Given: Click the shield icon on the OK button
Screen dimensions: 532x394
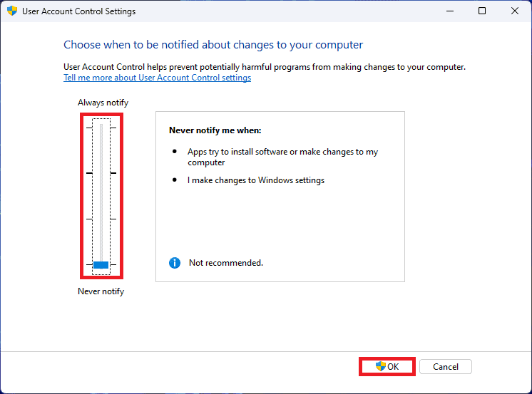Looking at the screenshot, I should [381, 366].
